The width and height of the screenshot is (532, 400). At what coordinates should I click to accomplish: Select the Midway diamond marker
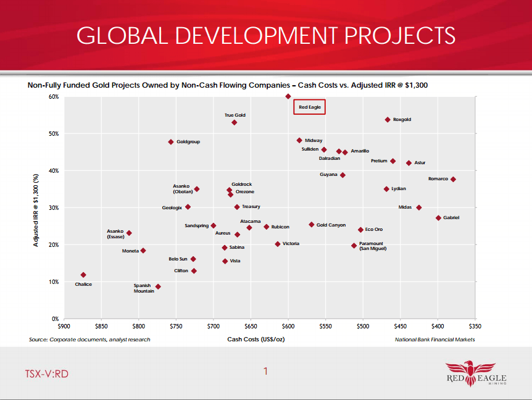299,141
